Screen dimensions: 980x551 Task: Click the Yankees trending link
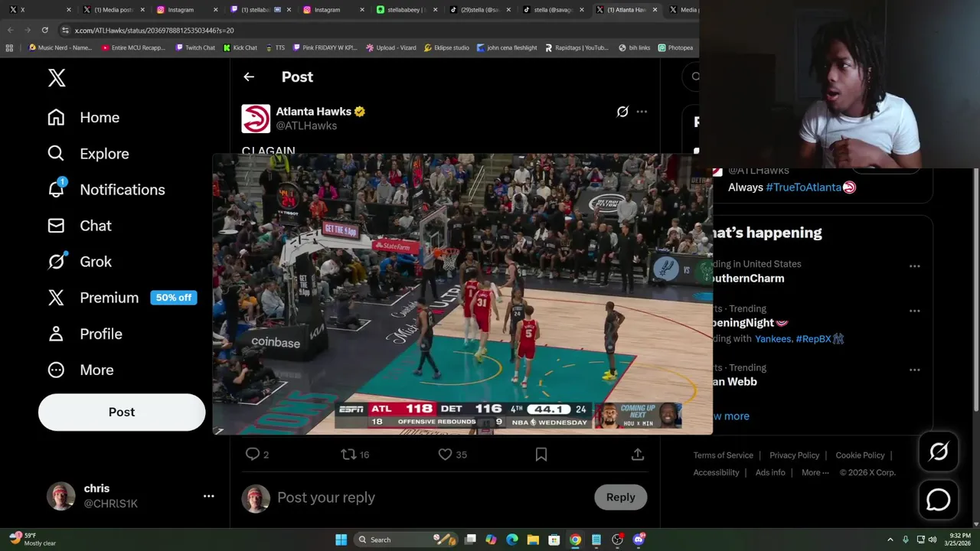[x=774, y=338]
